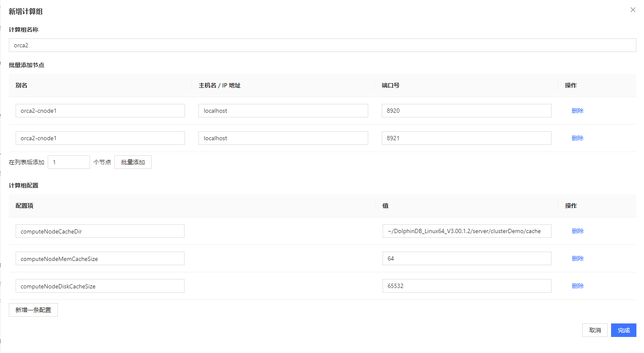Image resolution: width=644 pixels, height=353 pixels.
Task: Close the 新增计算组 dialog
Action: coord(633,10)
